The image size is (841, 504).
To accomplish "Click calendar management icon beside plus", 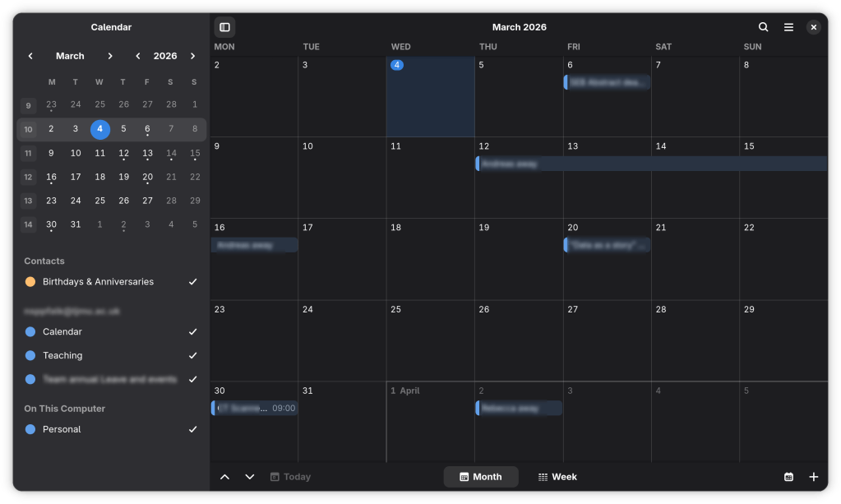I will 788,477.
